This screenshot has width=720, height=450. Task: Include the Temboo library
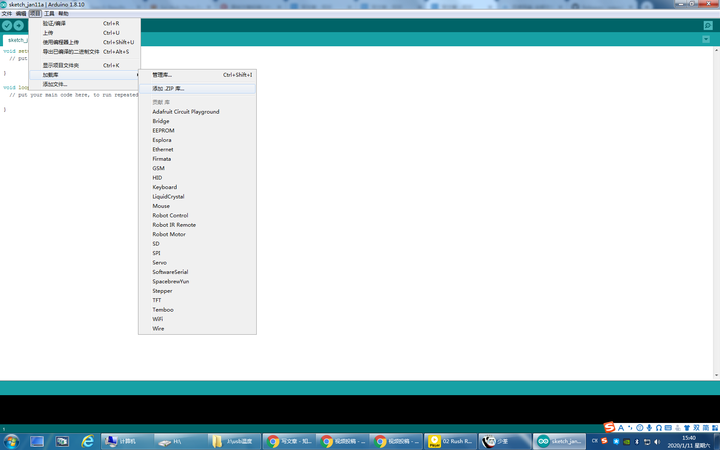(x=197, y=310)
